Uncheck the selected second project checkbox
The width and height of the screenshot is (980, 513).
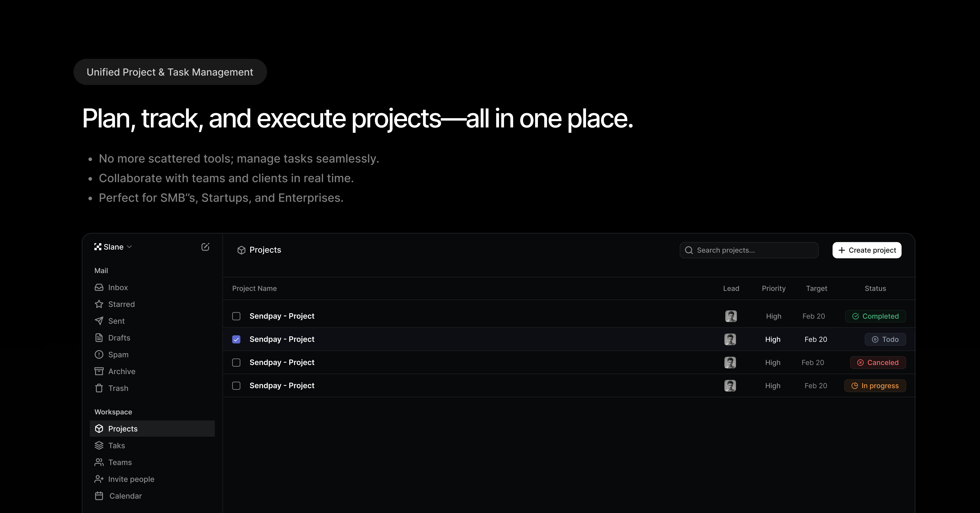(x=236, y=339)
